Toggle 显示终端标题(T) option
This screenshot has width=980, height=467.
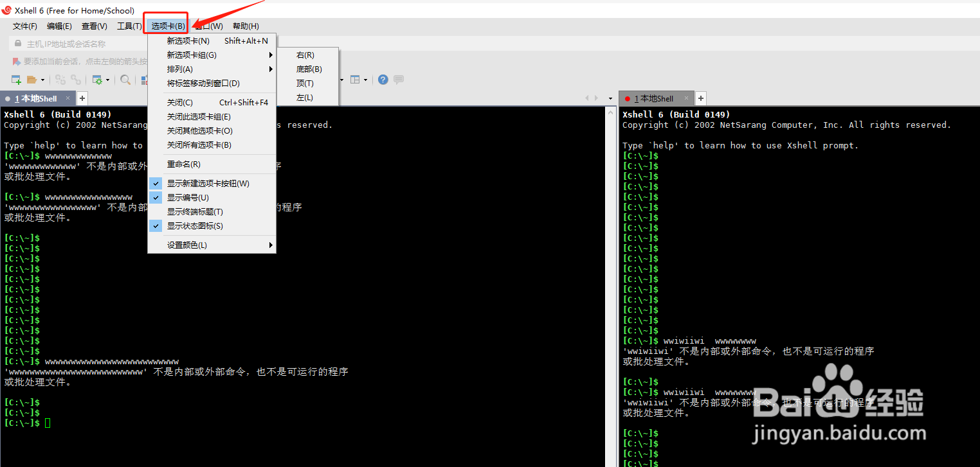point(212,211)
